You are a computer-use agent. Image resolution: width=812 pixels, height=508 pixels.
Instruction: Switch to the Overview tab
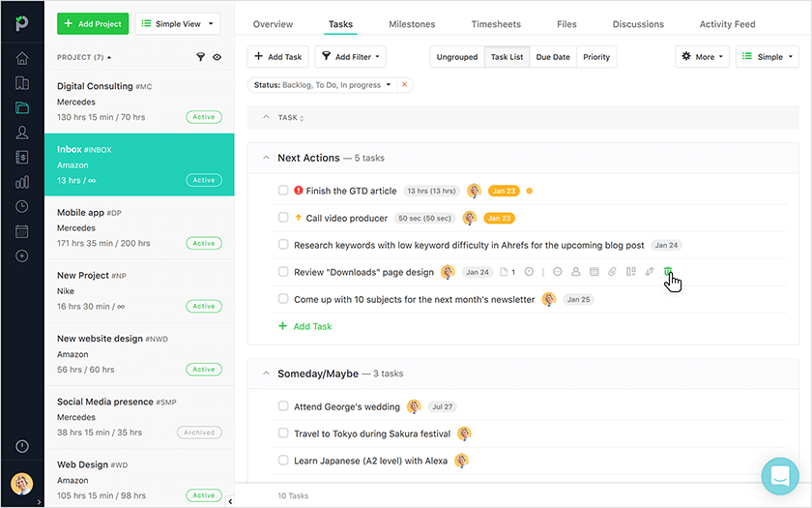tap(273, 24)
